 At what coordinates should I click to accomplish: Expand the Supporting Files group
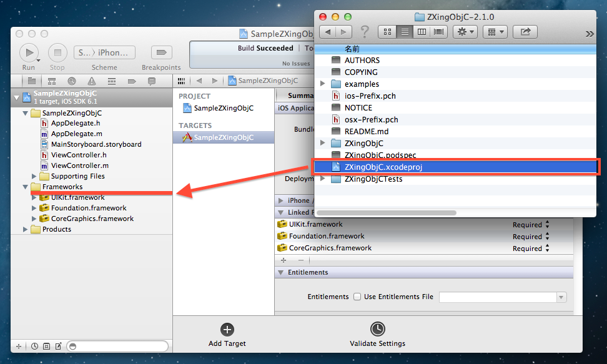pyautogui.click(x=34, y=176)
